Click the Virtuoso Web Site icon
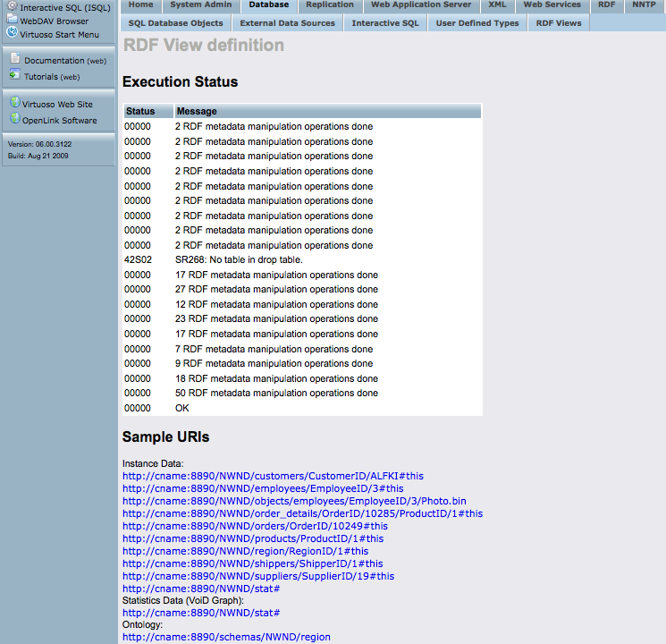666x644 pixels. click(x=15, y=103)
